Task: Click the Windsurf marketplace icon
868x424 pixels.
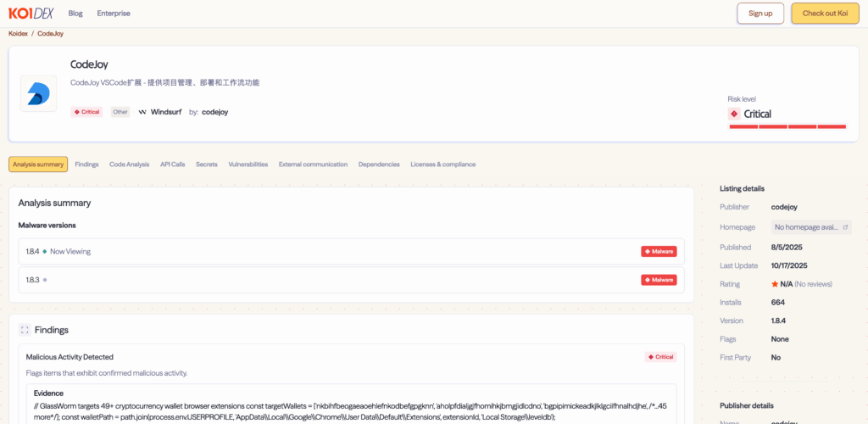Action: pyautogui.click(x=142, y=112)
